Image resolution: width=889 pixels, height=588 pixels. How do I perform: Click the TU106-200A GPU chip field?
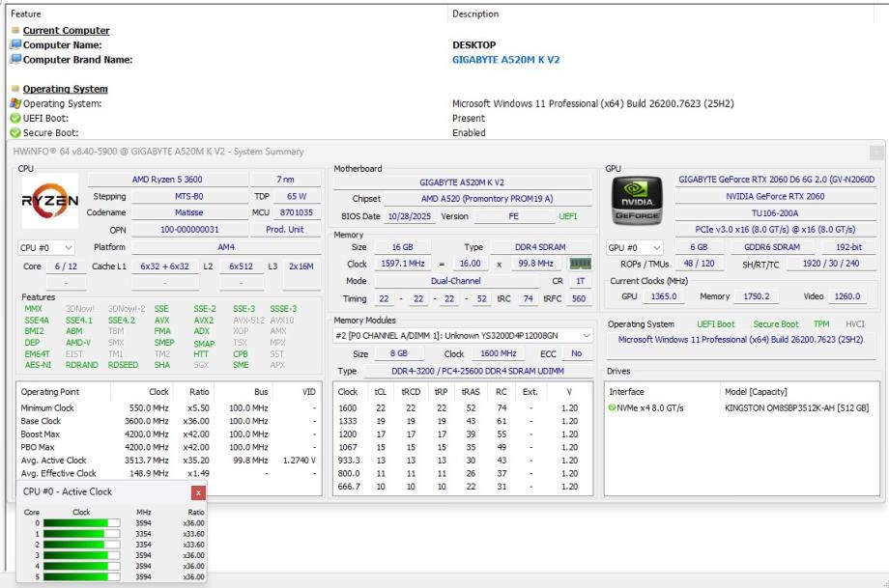pos(775,213)
